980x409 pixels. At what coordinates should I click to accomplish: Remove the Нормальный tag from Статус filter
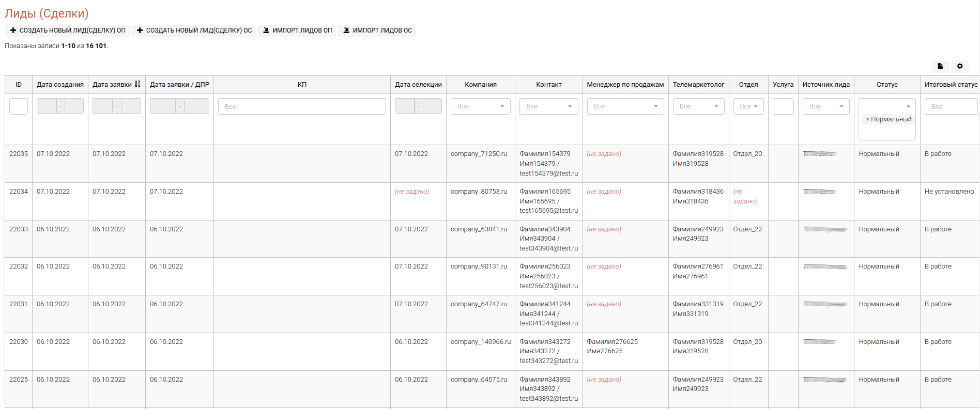[868, 119]
